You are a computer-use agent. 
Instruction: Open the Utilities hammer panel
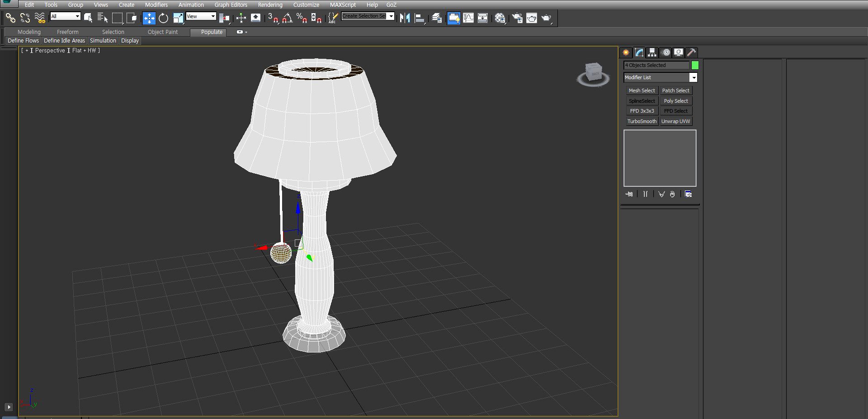[691, 52]
